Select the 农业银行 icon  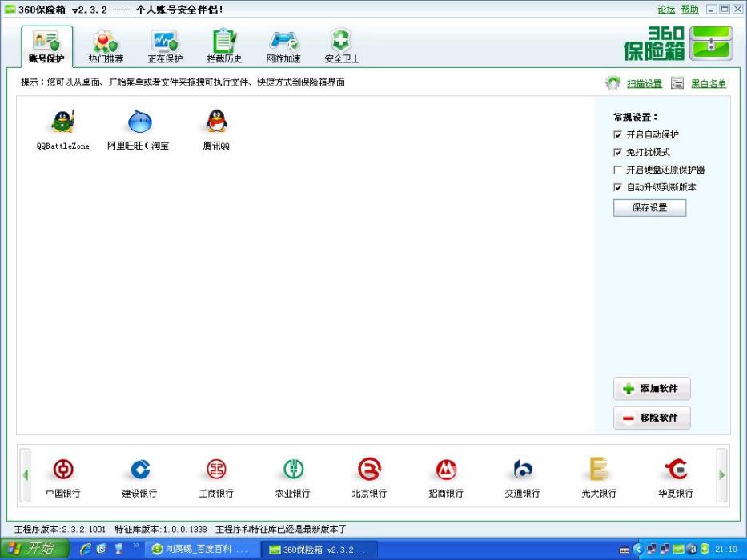[293, 470]
